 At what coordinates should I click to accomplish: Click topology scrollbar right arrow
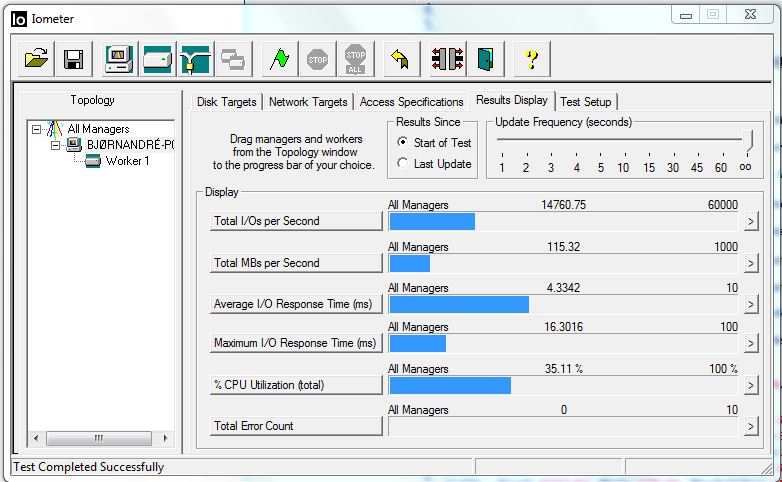tap(166, 439)
